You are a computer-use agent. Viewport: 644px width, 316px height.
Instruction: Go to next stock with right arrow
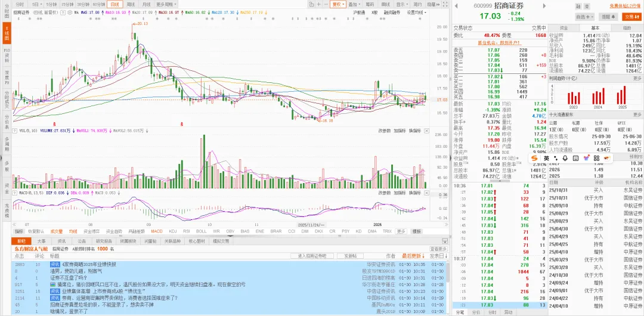point(544,6)
